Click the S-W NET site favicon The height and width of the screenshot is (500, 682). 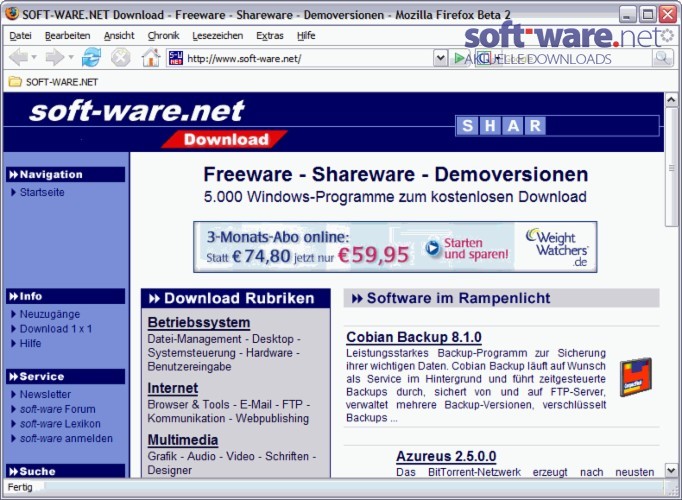pos(176,58)
